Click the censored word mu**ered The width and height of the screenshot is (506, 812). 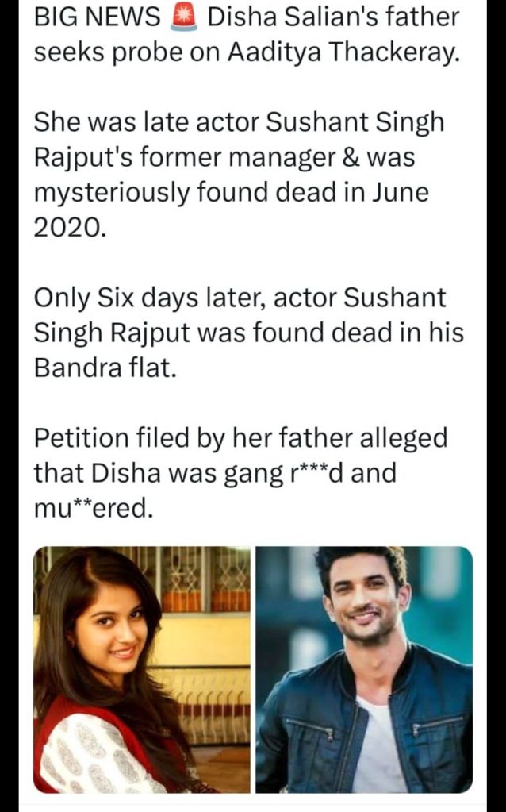click(x=94, y=509)
